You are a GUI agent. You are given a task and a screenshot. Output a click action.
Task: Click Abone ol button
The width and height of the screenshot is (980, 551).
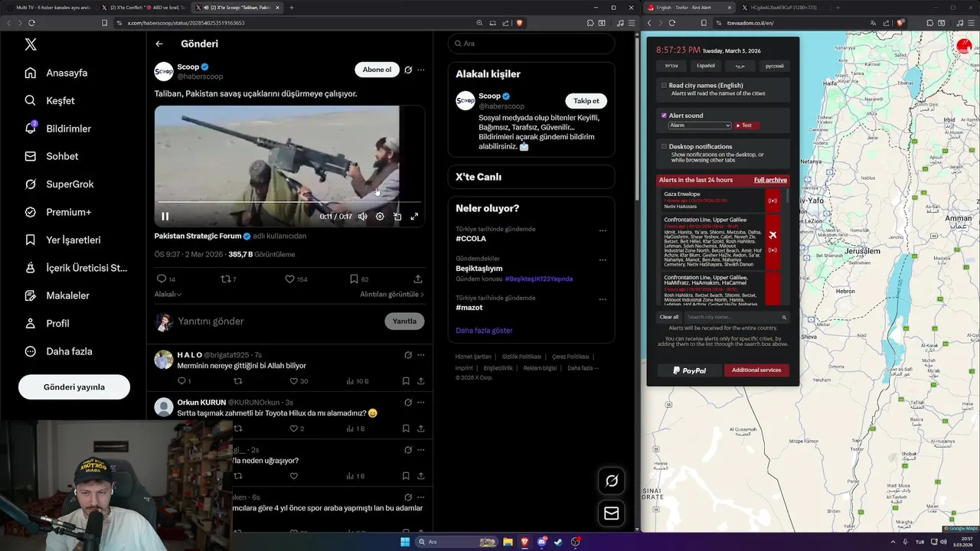pyautogui.click(x=377, y=70)
